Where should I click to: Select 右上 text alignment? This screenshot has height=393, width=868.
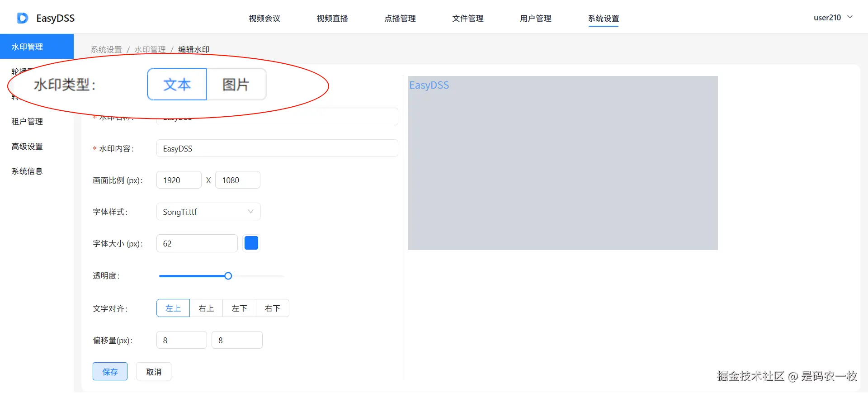click(x=206, y=308)
